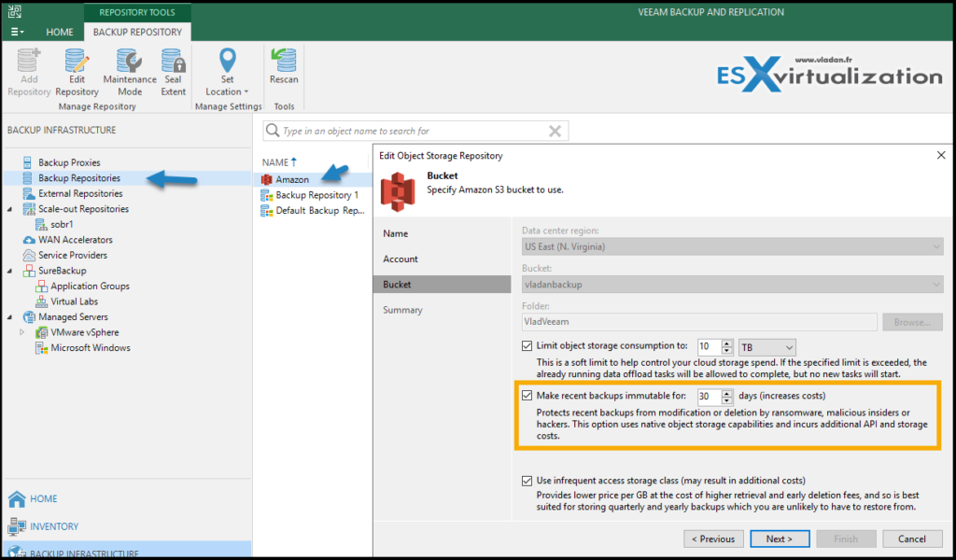Image resolution: width=956 pixels, height=560 pixels.
Task: Click the storage limit value field
Action: coord(710,346)
